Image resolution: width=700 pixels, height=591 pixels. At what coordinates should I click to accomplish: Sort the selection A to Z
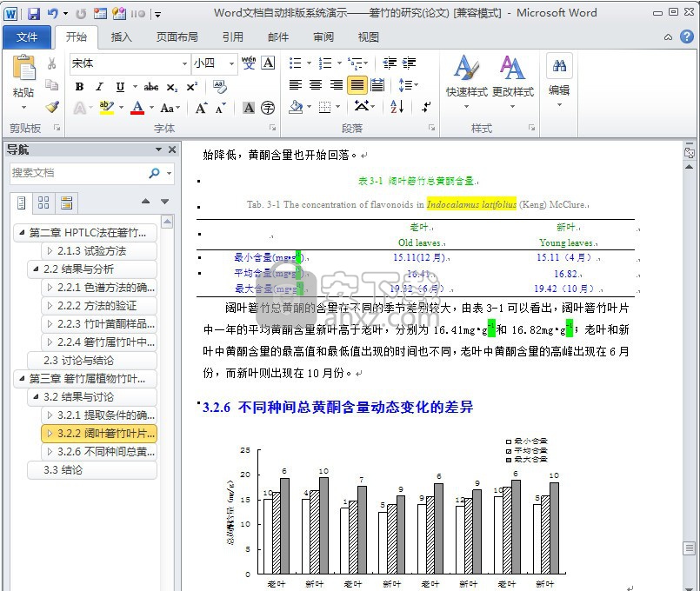coord(397,107)
